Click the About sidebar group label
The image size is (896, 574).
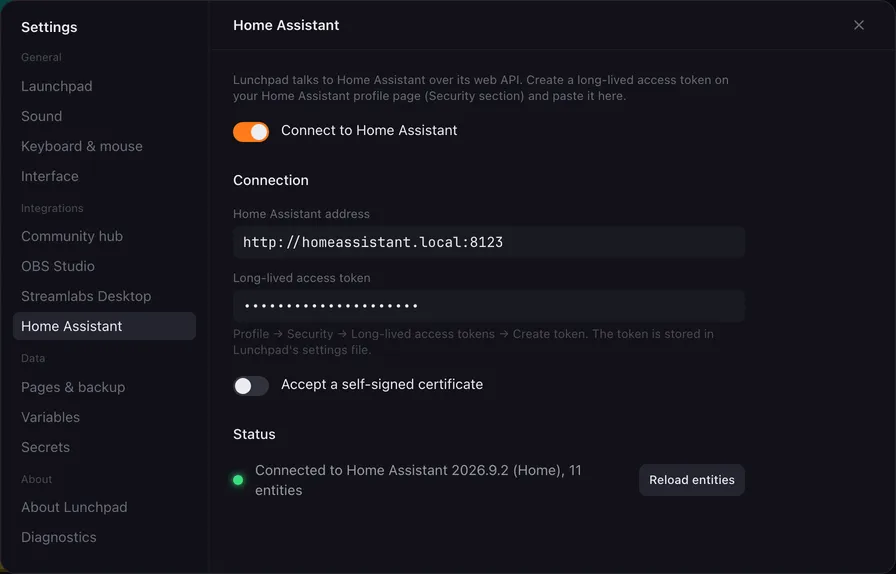37,479
